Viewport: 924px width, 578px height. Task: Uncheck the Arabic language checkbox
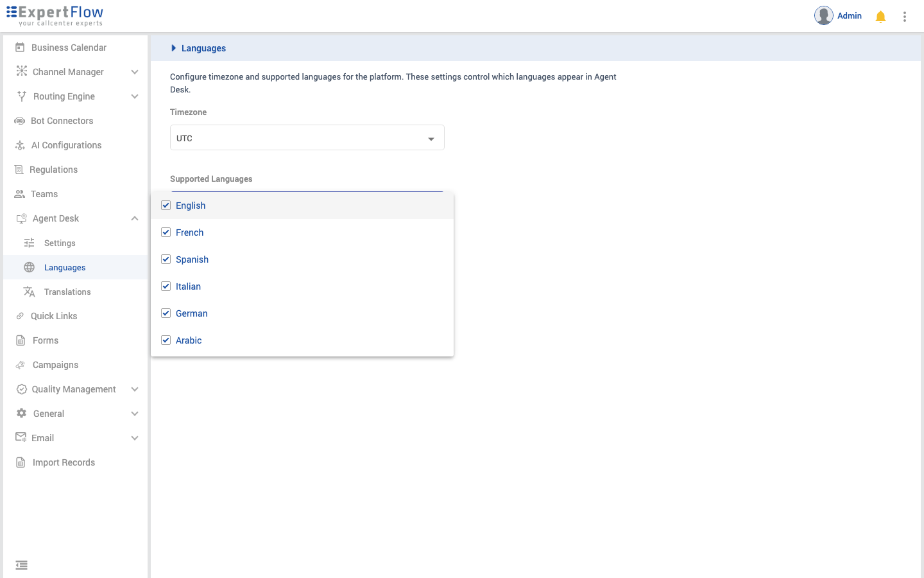point(166,340)
